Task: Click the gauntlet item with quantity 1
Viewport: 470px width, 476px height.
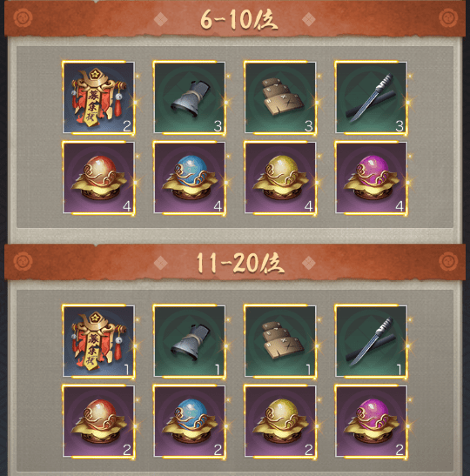Action: pyautogui.click(x=190, y=341)
